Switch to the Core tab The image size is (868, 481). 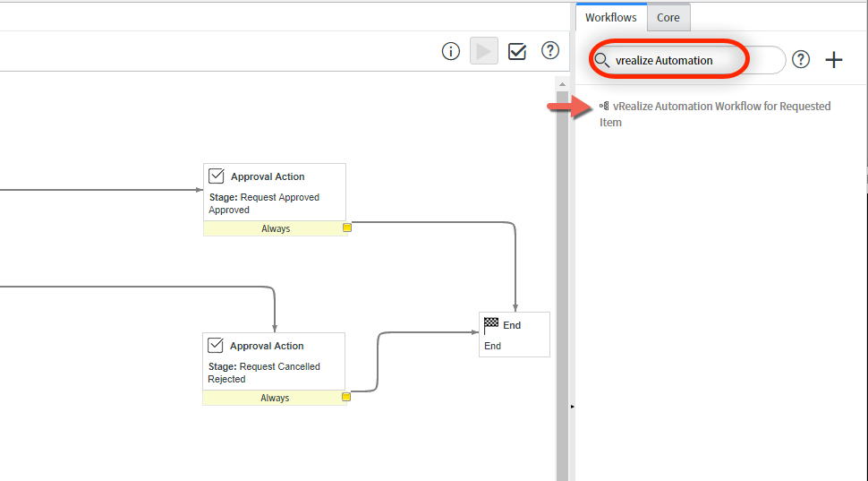(x=668, y=17)
